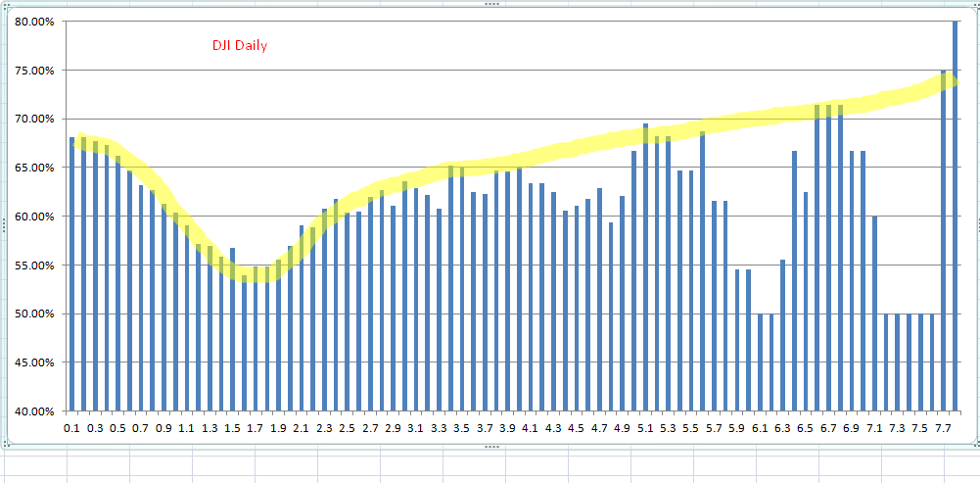
Task: Click the 3.3 horizontal axis label
Action: pos(440,428)
